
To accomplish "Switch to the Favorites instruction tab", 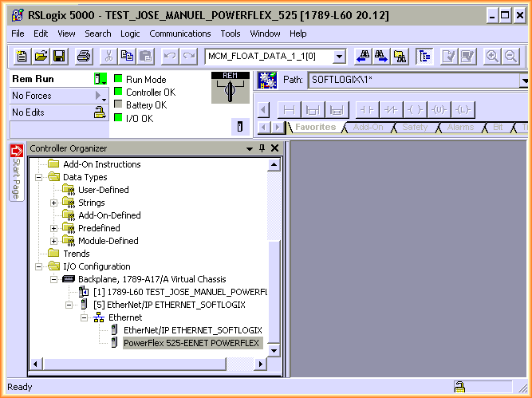I will (x=315, y=127).
